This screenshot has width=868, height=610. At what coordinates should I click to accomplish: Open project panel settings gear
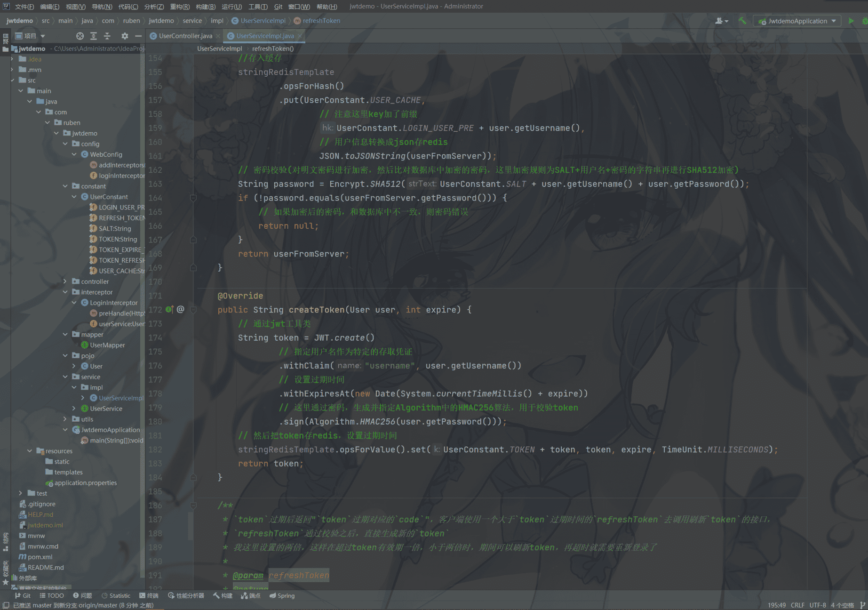click(125, 36)
